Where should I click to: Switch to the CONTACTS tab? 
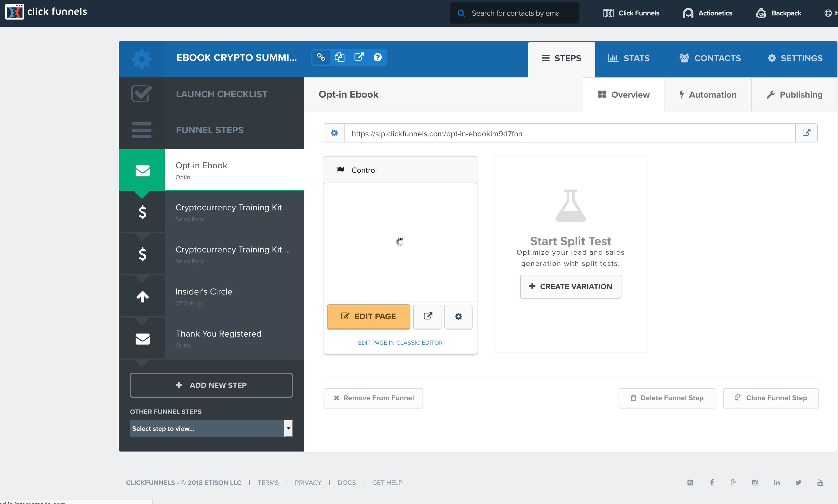[710, 58]
